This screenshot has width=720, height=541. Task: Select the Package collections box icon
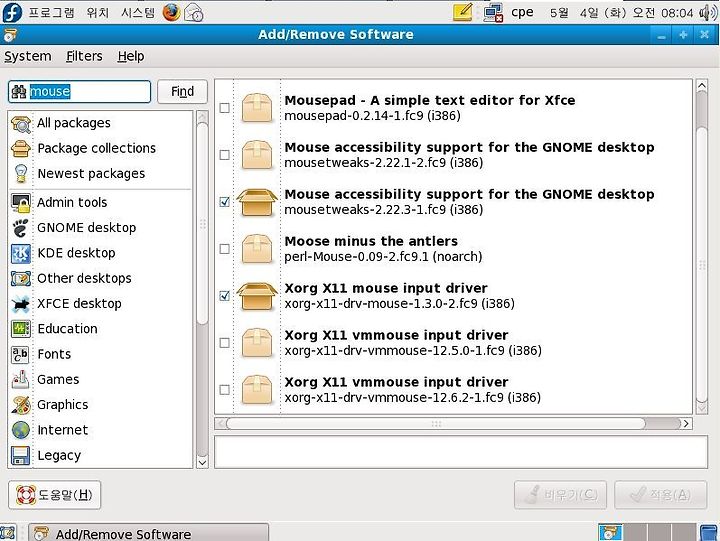[x=21, y=149]
